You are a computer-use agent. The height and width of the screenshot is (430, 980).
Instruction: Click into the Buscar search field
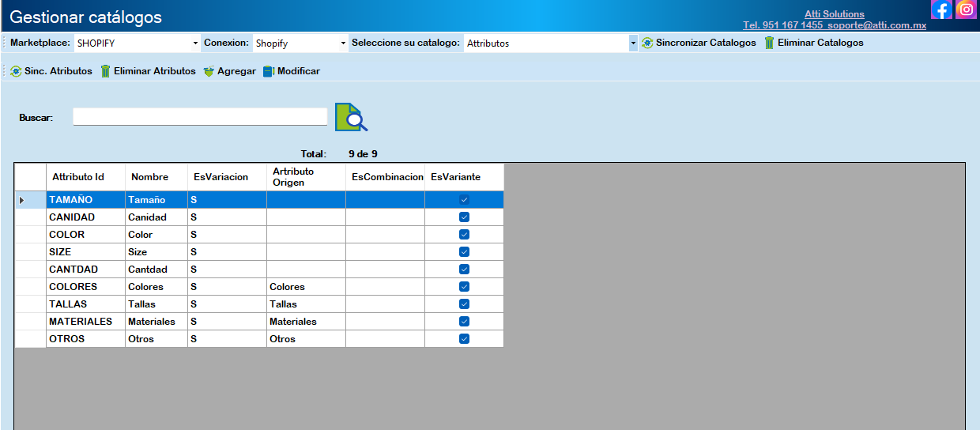[x=200, y=117]
